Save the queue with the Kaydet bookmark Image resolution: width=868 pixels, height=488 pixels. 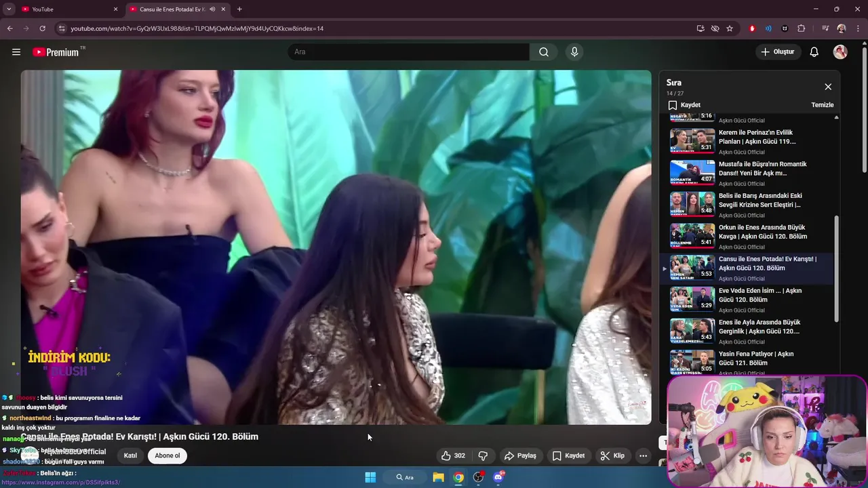click(684, 105)
